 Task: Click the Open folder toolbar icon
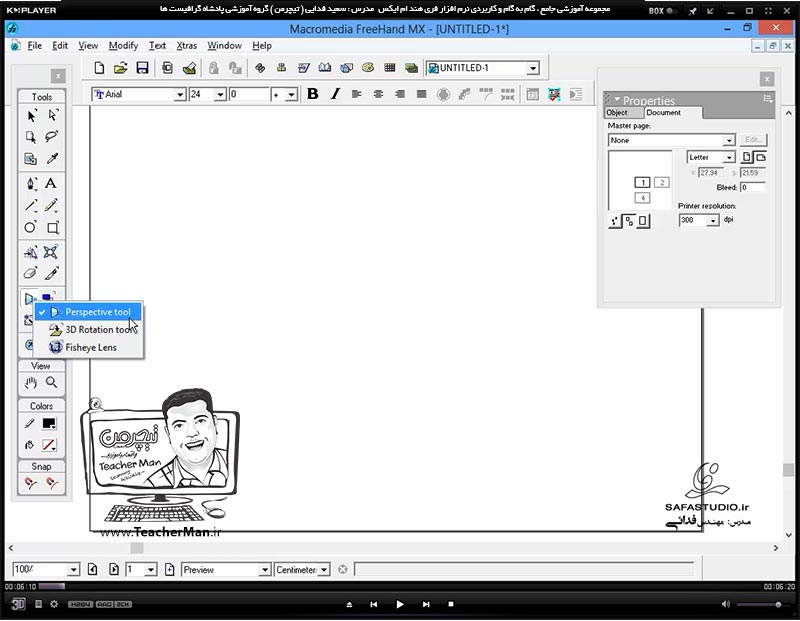coord(120,68)
